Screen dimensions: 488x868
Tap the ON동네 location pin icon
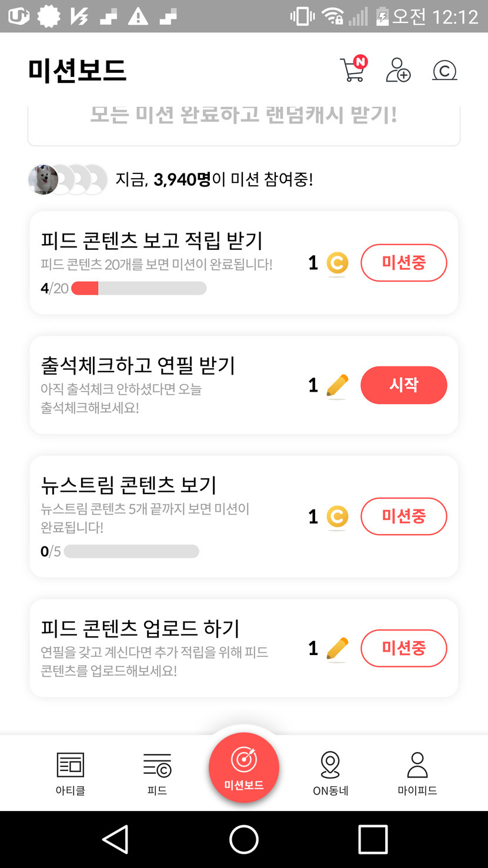pos(330,765)
